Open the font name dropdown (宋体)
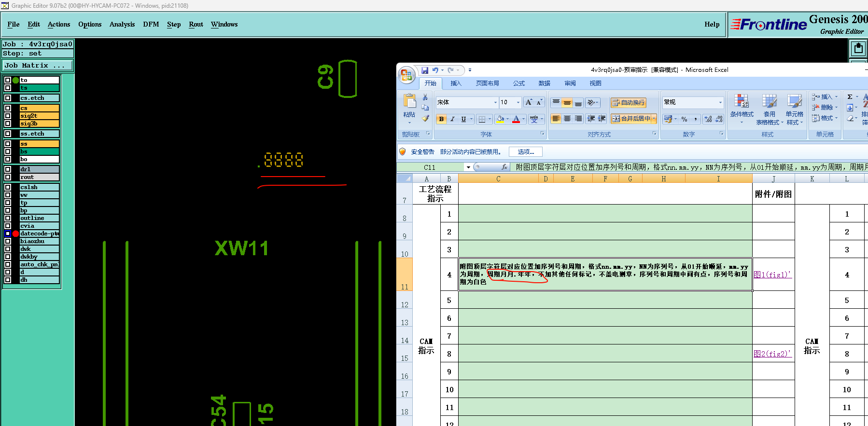 click(495, 102)
